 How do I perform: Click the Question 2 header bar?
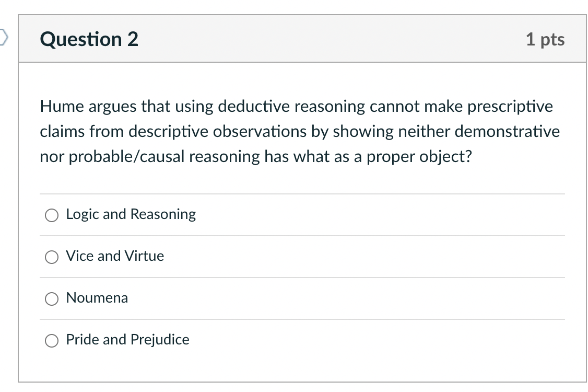(303, 39)
